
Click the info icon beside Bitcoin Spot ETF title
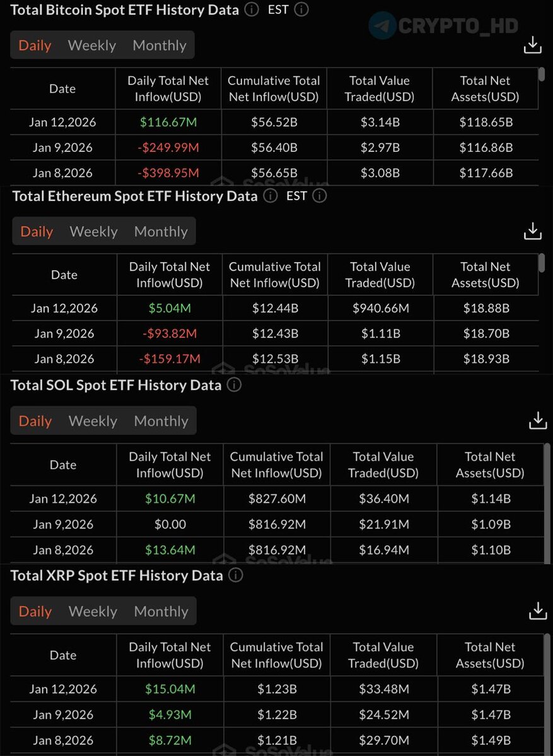click(252, 9)
